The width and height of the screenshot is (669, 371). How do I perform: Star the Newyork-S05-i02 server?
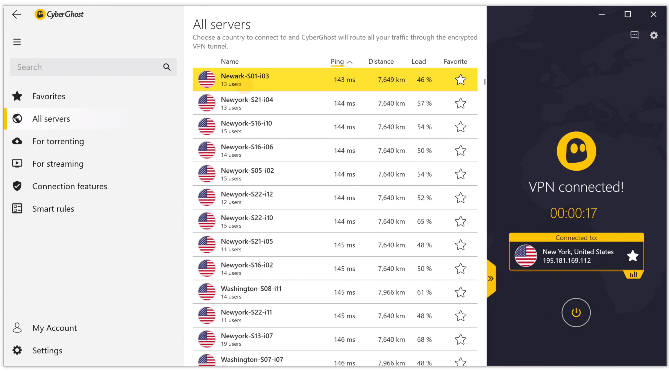pyautogui.click(x=460, y=174)
